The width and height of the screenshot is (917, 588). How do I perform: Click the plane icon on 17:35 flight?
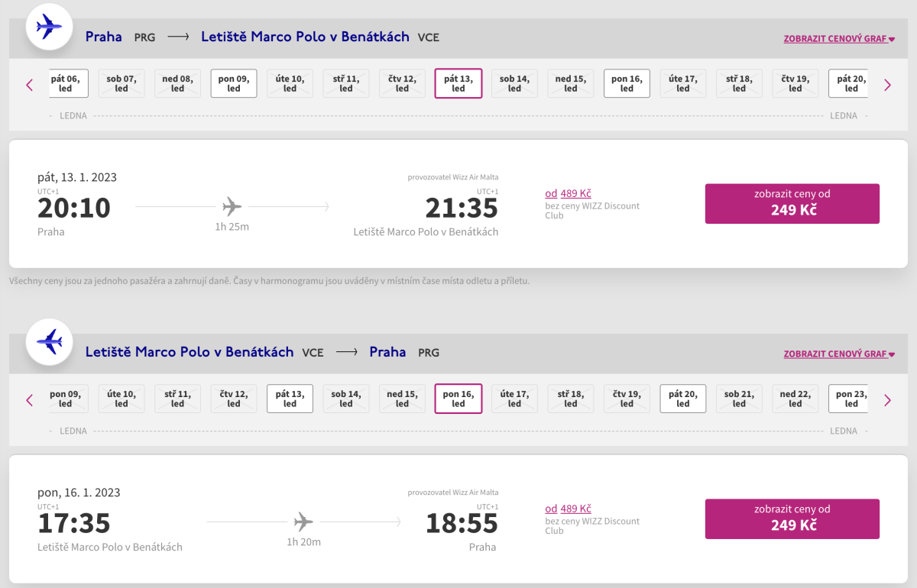[x=303, y=522]
